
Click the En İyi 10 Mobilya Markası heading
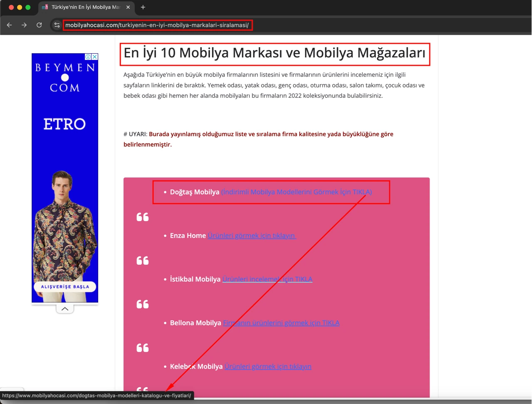275,53
